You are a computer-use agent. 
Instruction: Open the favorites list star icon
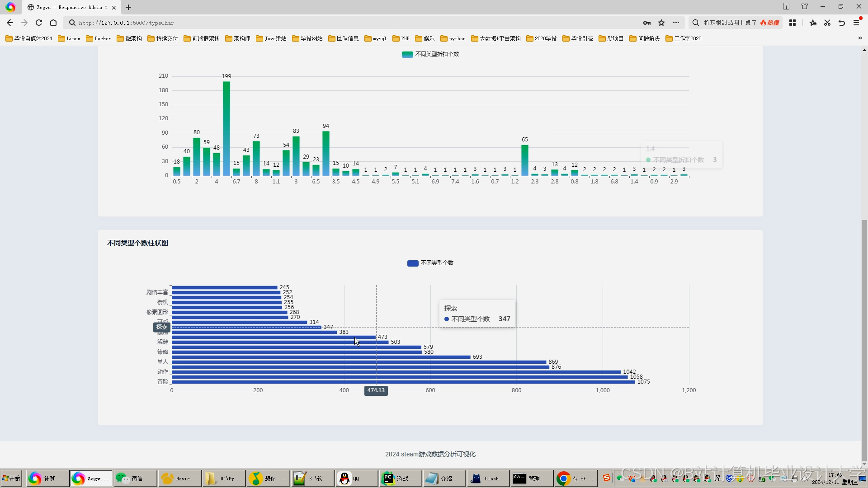813,23
